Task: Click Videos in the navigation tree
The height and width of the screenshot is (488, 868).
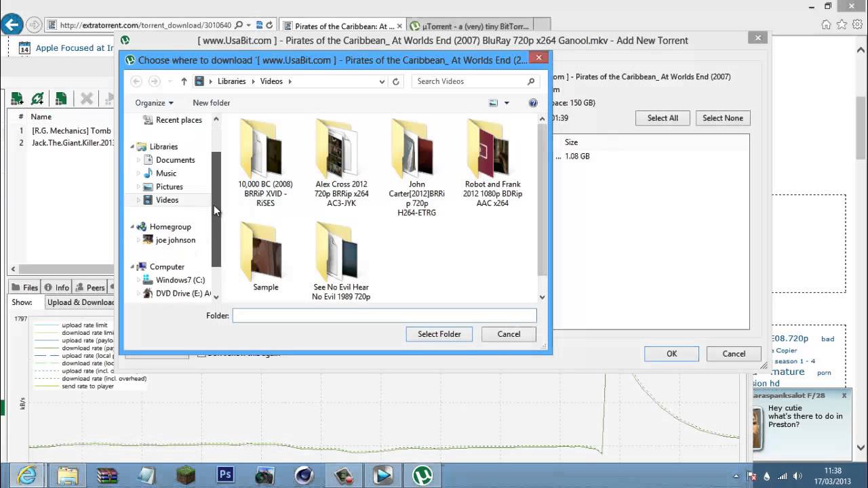Action: click(167, 200)
